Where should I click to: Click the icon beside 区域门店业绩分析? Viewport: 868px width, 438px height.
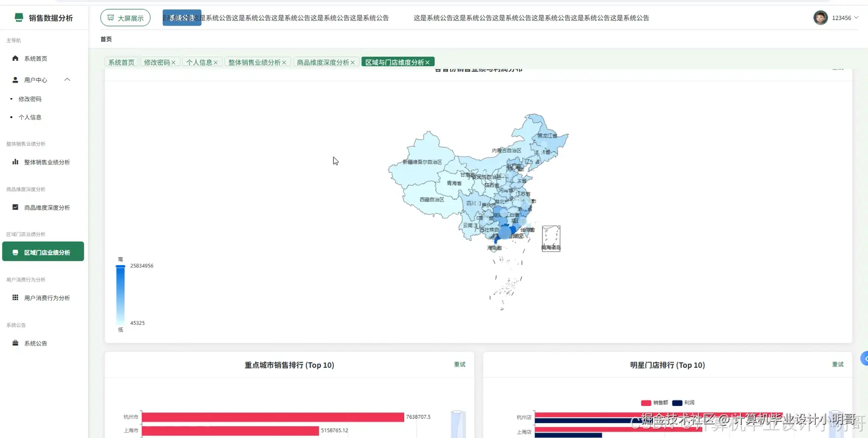point(15,252)
